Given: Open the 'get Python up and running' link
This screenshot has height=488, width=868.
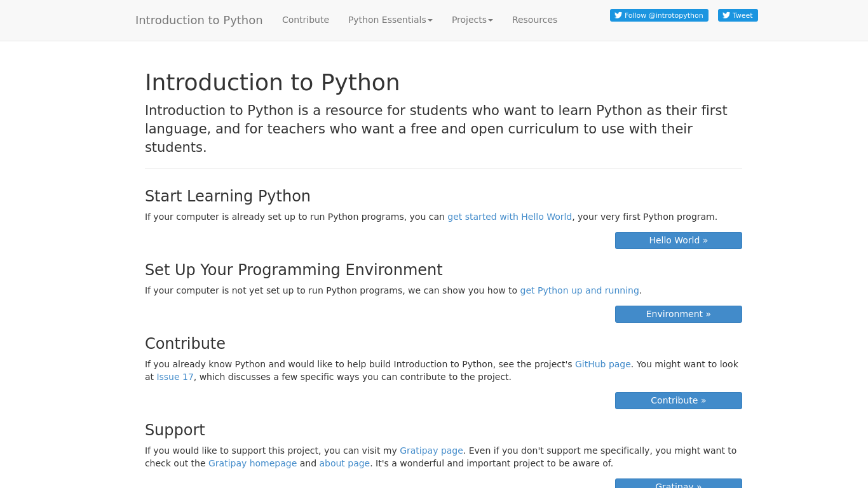Looking at the screenshot, I should point(579,290).
